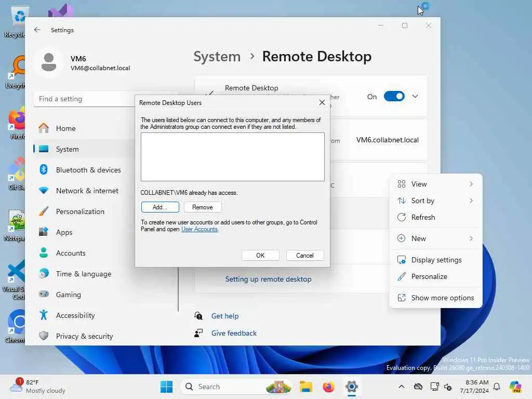Open Home in Settings sidebar
Image resolution: width=532 pixels, height=399 pixels.
click(66, 128)
